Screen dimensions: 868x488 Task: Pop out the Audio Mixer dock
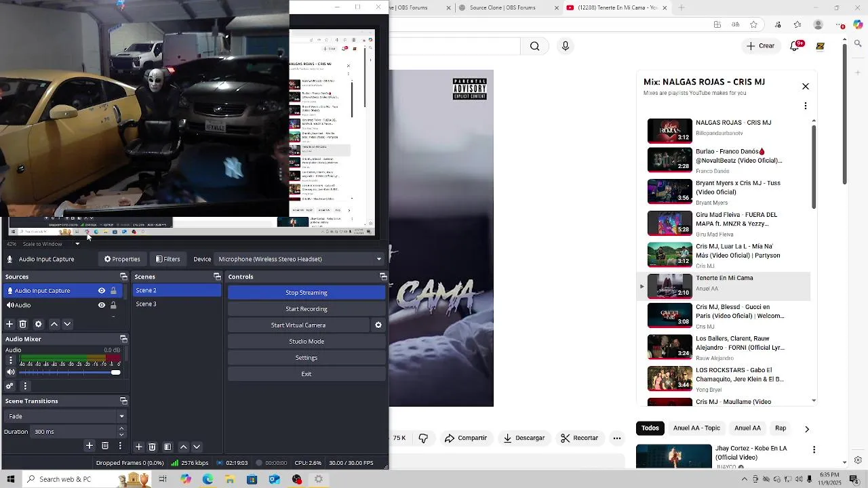pyautogui.click(x=123, y=339)
